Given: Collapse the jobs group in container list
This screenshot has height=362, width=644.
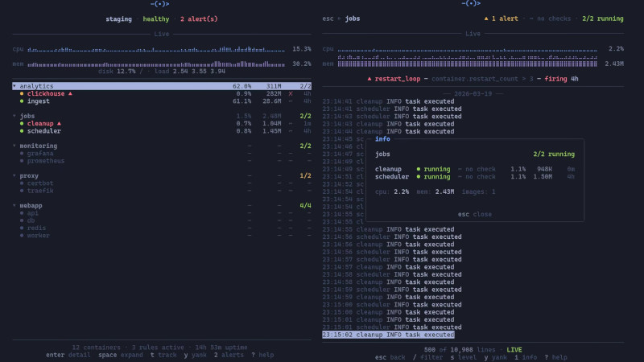Looking at the screenshot, I should tap(14, 116).
